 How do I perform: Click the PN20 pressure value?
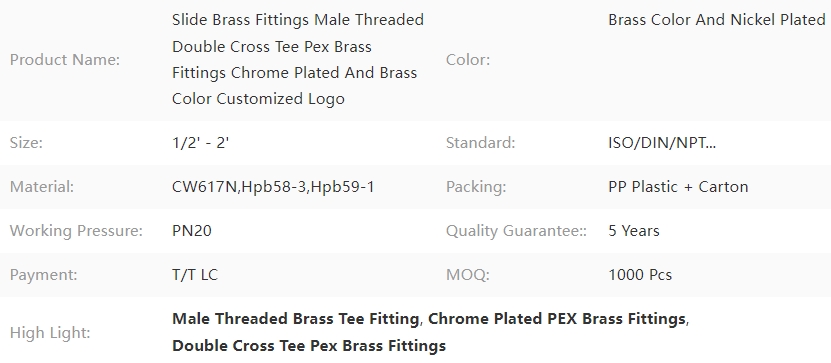tap(192, 231)
